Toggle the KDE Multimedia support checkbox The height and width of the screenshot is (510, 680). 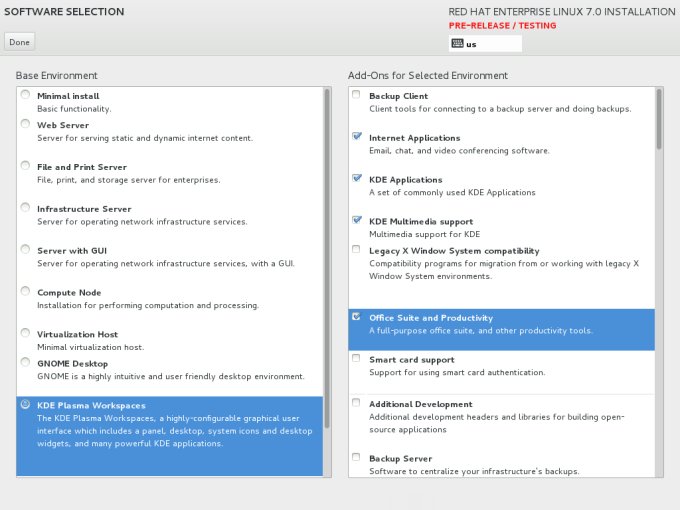[x=356, y=220]
